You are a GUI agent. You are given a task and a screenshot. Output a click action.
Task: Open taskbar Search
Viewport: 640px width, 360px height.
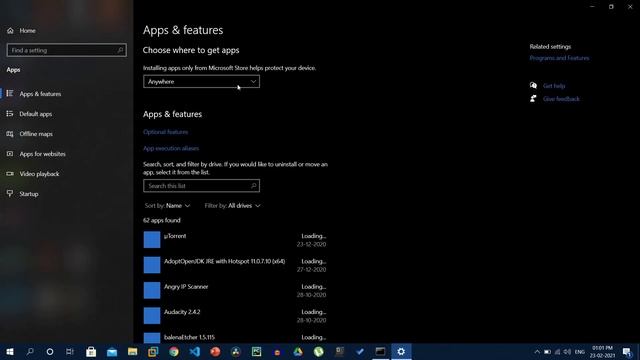(x=30, y=351)
